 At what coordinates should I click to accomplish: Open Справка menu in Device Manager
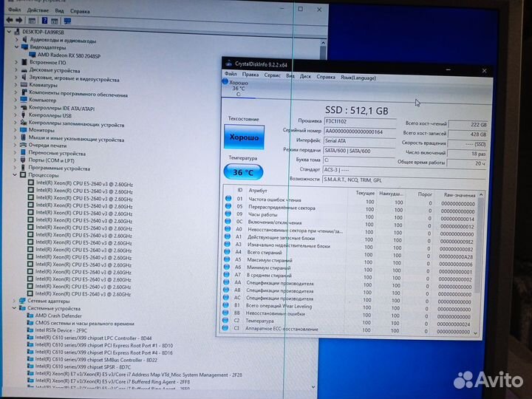[80, 11]
